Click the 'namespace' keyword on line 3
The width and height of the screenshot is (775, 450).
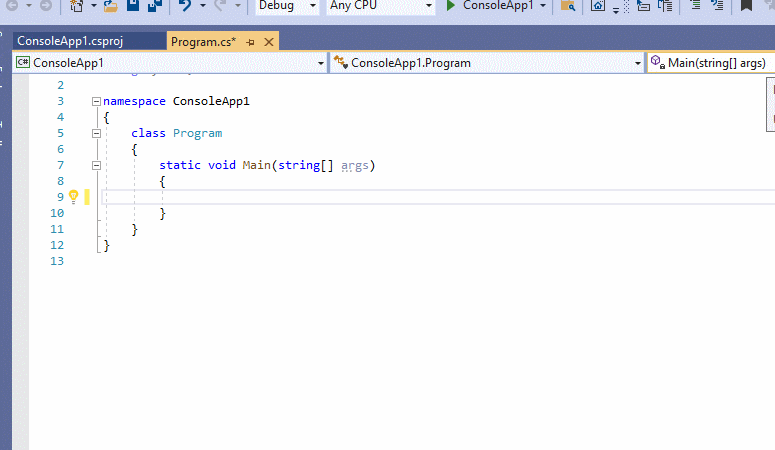click(134, 101)
